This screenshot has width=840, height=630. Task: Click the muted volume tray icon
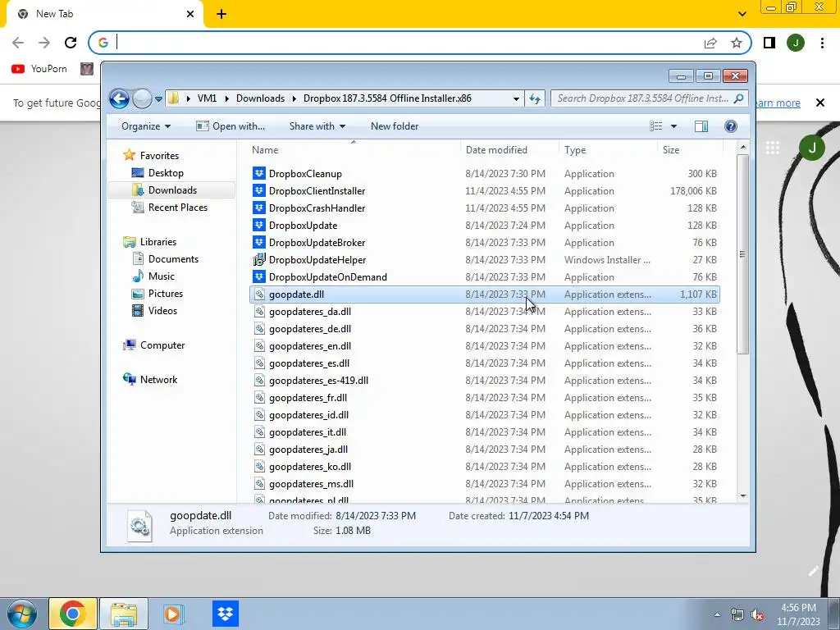click(x=757, y=615)
